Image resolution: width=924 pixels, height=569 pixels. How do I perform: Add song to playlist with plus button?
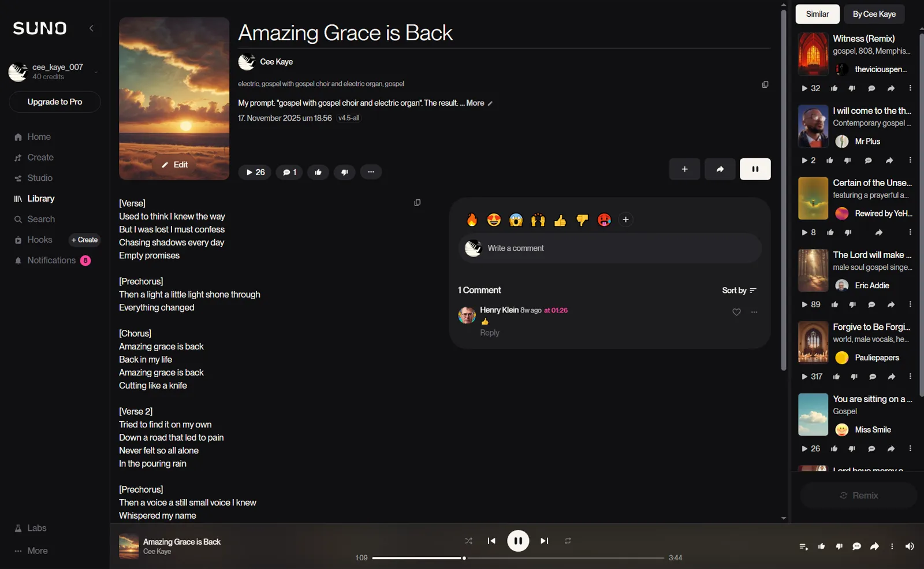[x=684, y=169]
